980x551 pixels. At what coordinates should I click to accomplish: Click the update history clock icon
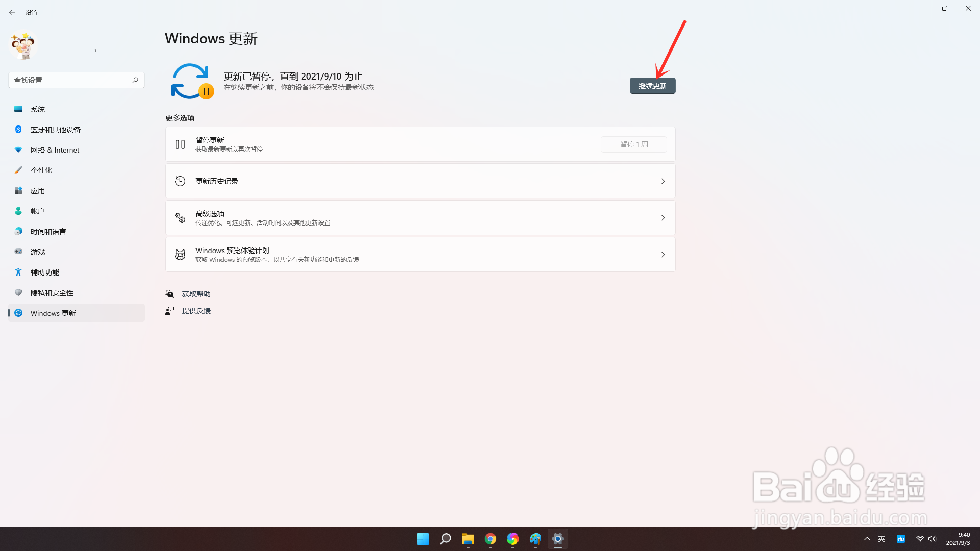[x=180, y=181]
